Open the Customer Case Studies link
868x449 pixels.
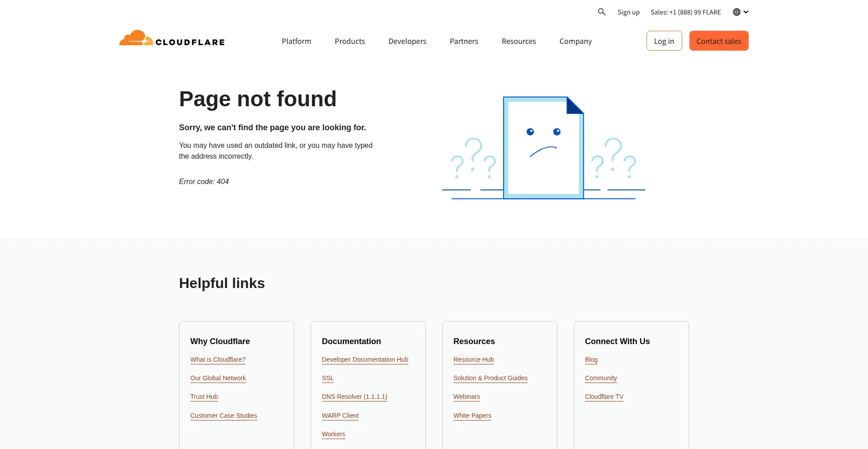[224, 416]
